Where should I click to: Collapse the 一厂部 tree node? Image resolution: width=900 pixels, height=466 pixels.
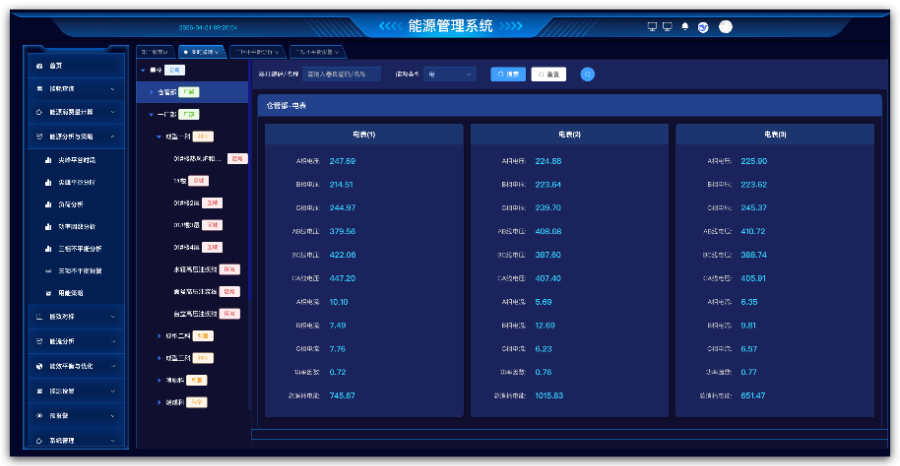point(151,115)
